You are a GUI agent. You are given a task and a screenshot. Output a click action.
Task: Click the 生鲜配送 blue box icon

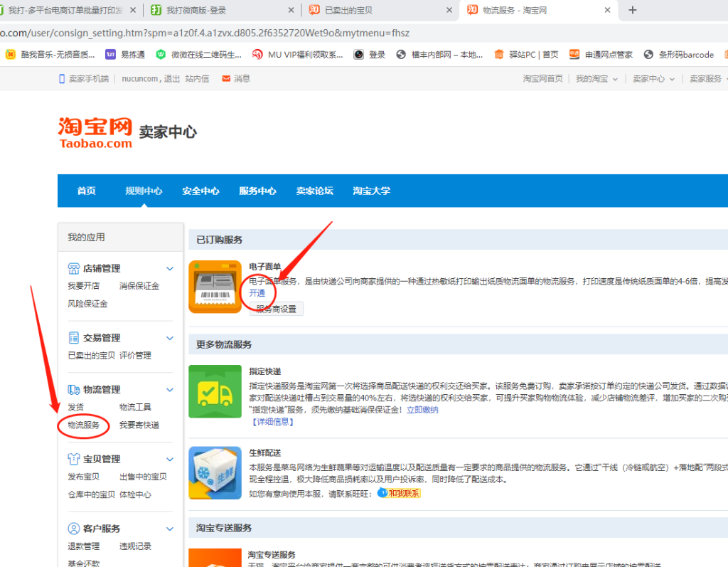point(215,473)
